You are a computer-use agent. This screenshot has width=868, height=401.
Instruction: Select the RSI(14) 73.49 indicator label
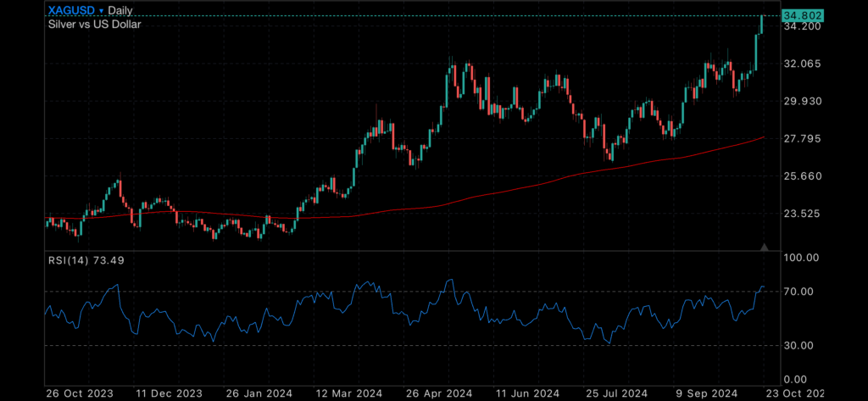click(x=86, y=260)
